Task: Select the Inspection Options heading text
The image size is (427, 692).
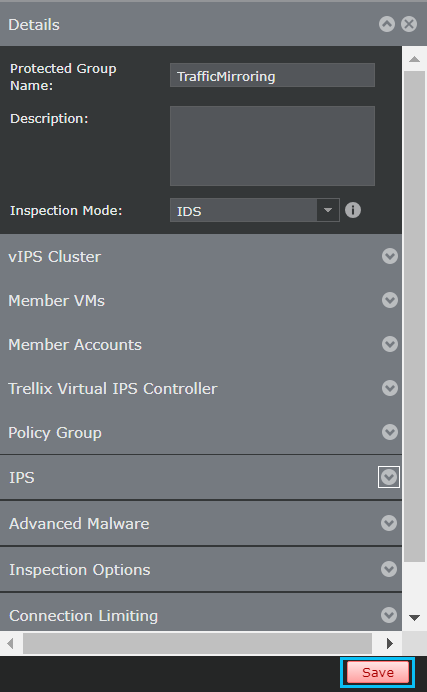Action: point(79,570)
